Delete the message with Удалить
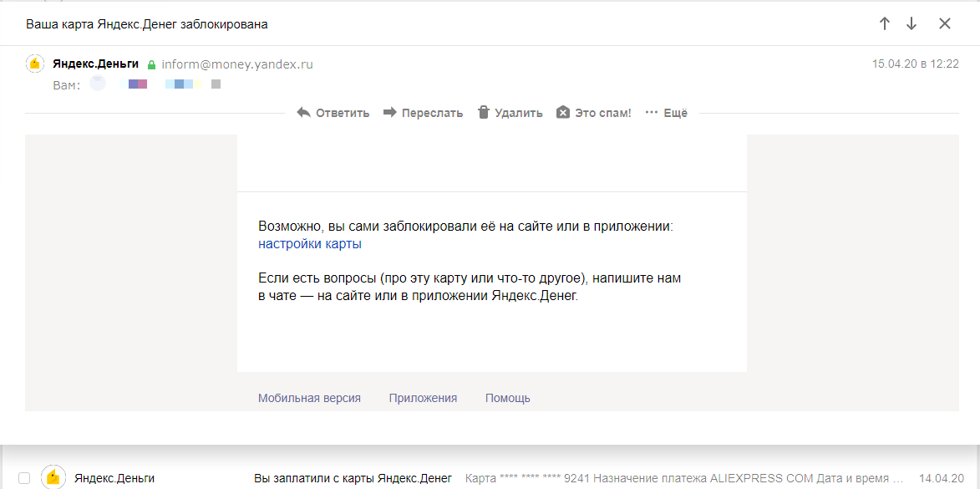This screenshot has height=489, width=980. coord(510,113)
